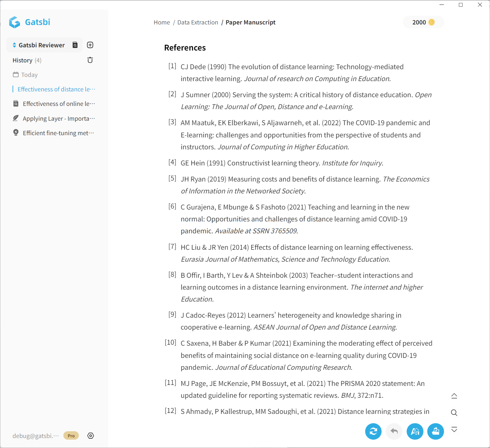490x448 pixels.
Task: Click the Gatsbi logo in sidebar
Action: click(30, 22)
